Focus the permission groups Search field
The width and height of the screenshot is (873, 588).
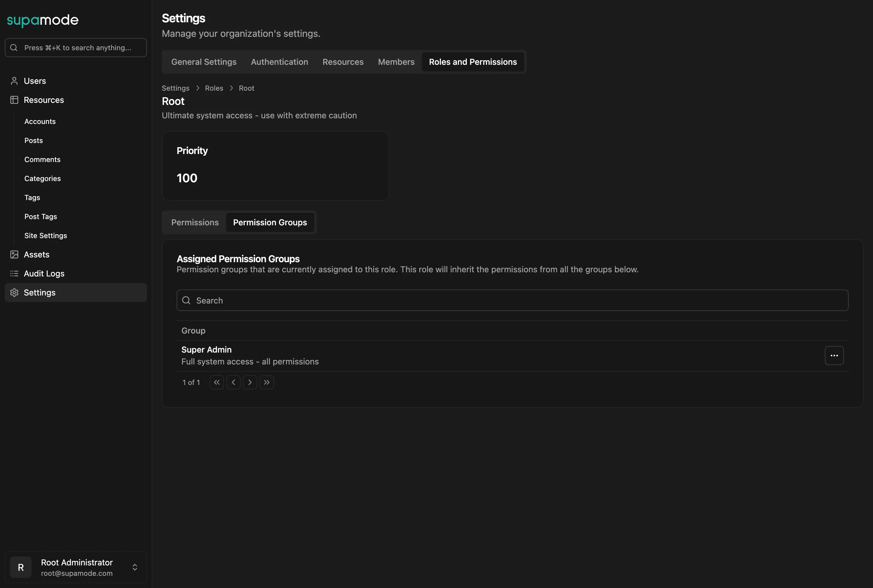(x=512, y=300)
